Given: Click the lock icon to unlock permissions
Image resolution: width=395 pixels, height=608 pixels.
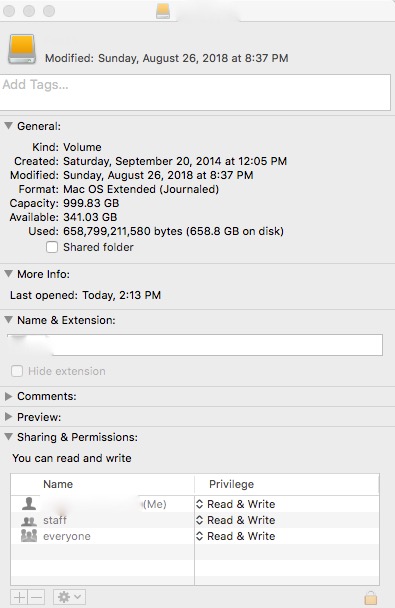Looking at the screenshot, I should [x=371, y=598].
